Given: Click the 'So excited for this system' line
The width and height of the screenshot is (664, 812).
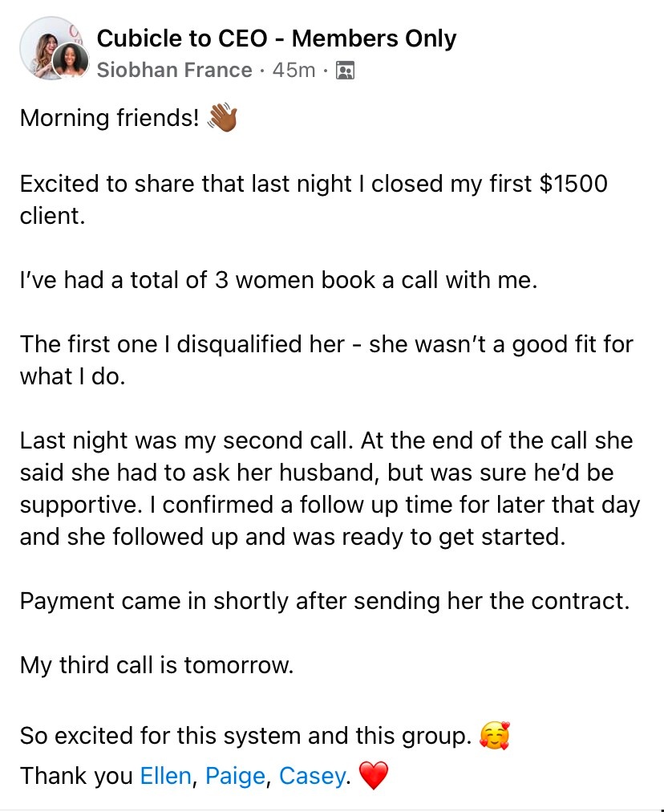Looking at the screenshot, I should tap(246, 736).
